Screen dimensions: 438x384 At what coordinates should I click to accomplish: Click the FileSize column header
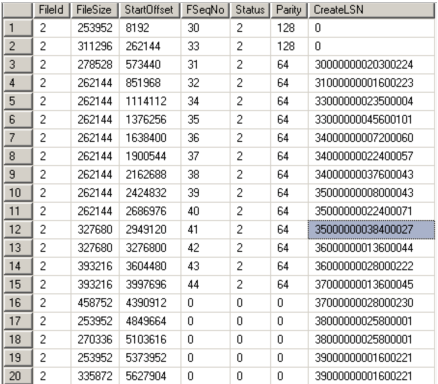[x=94, y=10]
